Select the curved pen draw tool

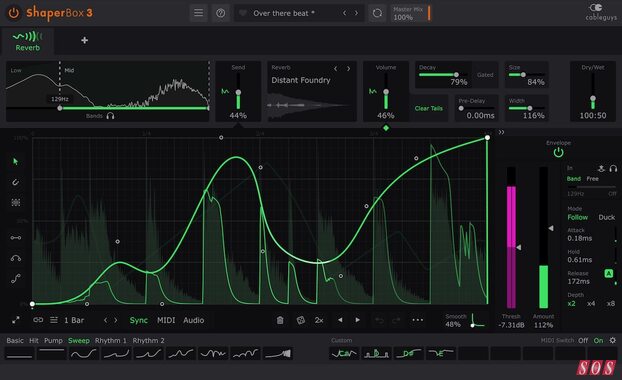[15, 182]
